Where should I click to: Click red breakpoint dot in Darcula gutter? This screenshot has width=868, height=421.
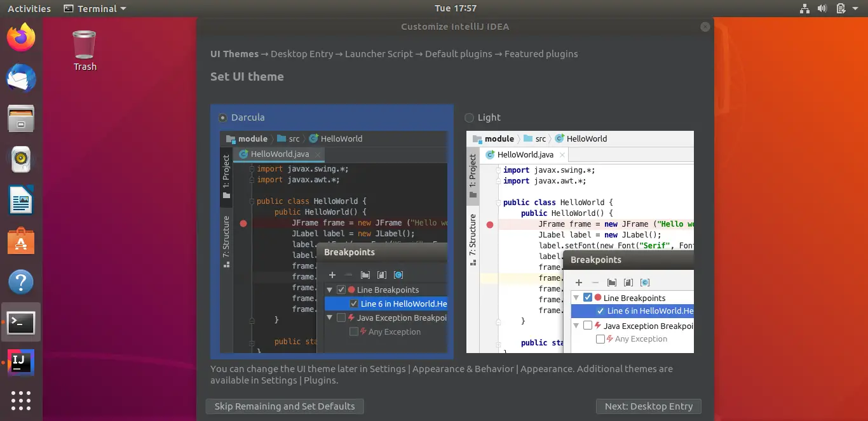click(x=243, y=224)
